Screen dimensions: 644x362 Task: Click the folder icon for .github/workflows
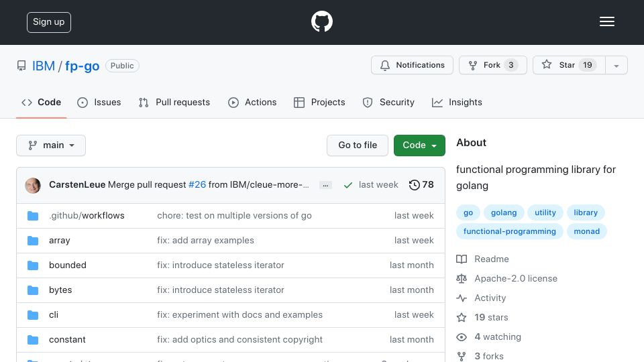click(33, 216)
